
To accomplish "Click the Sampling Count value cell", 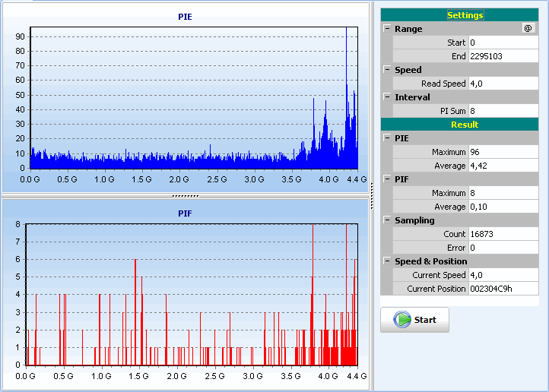I will coord(503,234).
